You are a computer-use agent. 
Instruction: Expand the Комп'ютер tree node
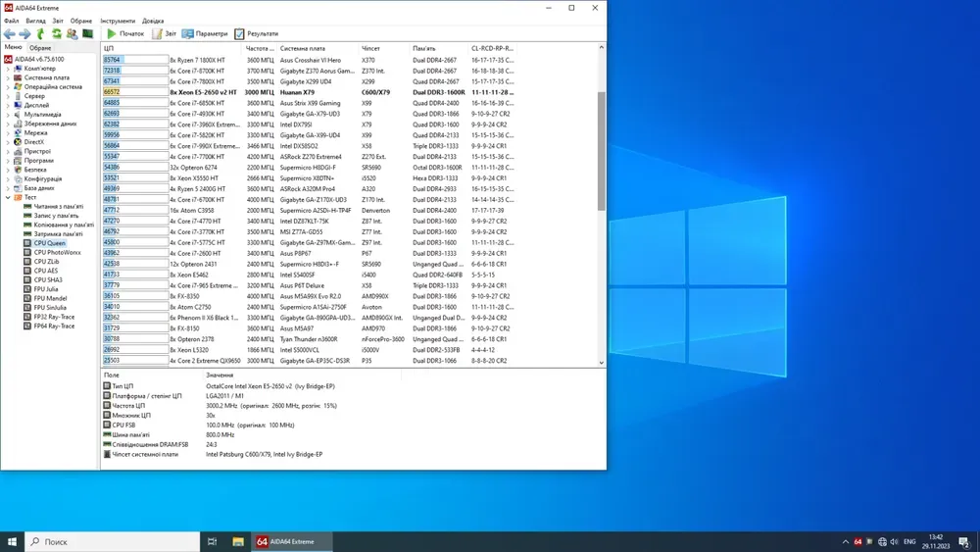tap(8, 69)
